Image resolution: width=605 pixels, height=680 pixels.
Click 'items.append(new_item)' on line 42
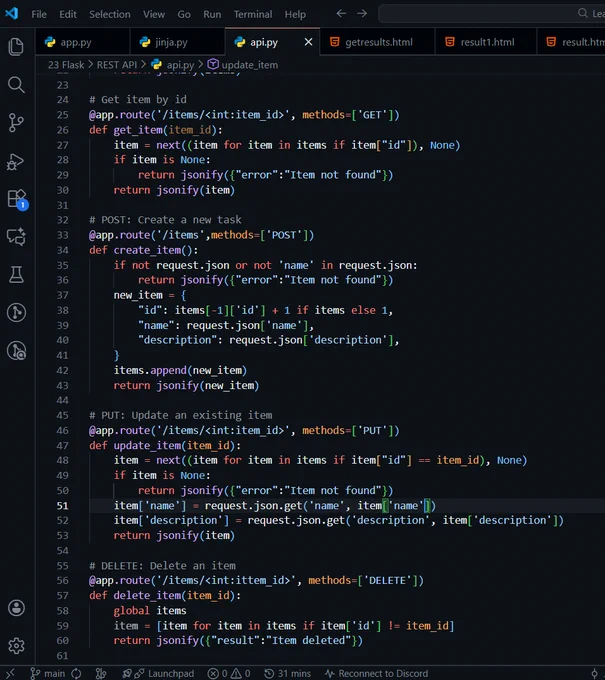pyautogui.click(x=180, y=370)
